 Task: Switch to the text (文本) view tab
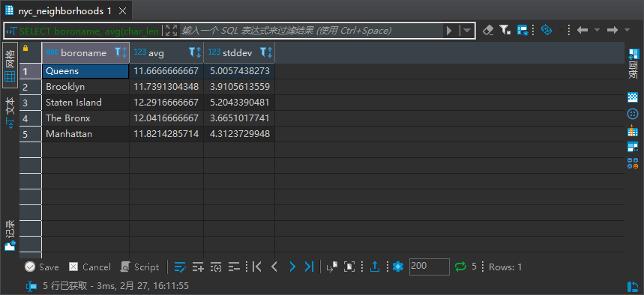10,113
